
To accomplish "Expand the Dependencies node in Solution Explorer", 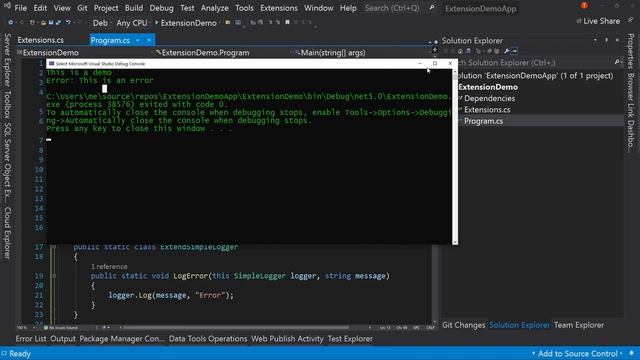I will tap(460, 98).
